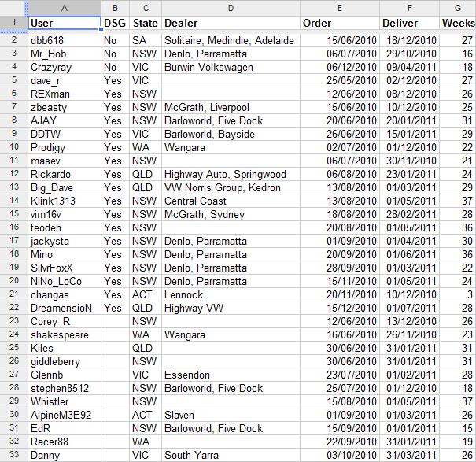Select column F header
This screenshot has width=476, height=462.
(x=409, y=8)
